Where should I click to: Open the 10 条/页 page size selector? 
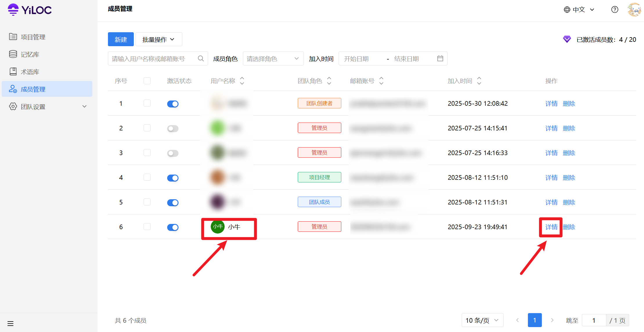tap(482, 320)
